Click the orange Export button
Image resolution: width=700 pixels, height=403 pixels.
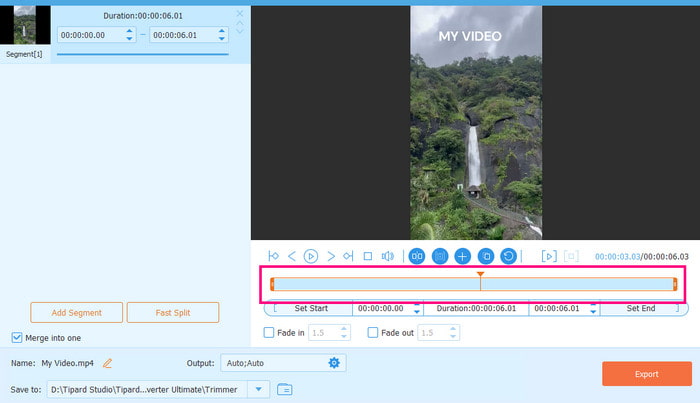(x=647, y=374)
